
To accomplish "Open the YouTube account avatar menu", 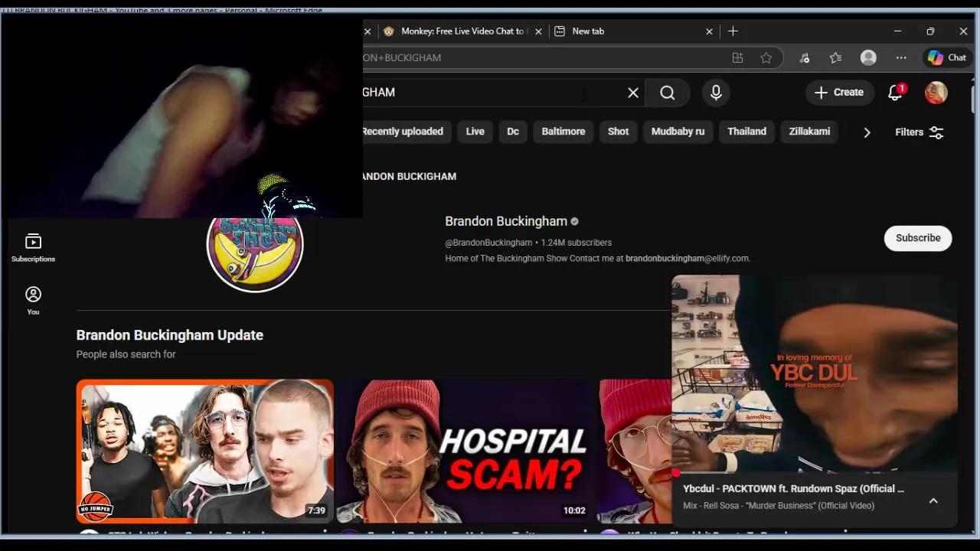I will pyautogui.click(x=936, y=93).
